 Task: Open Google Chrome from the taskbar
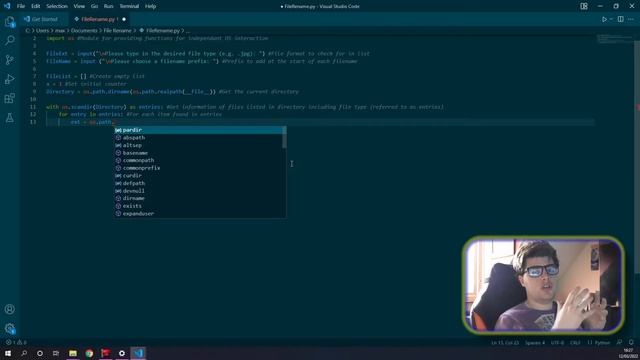89,353
